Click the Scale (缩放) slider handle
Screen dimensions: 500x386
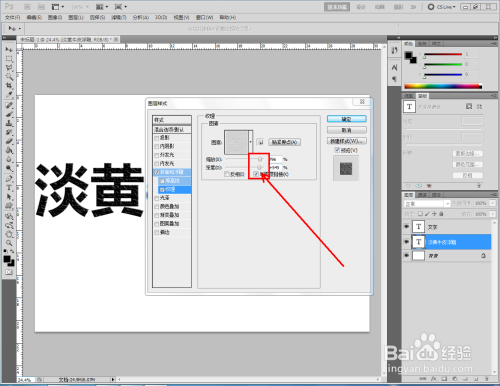[260, 159]
